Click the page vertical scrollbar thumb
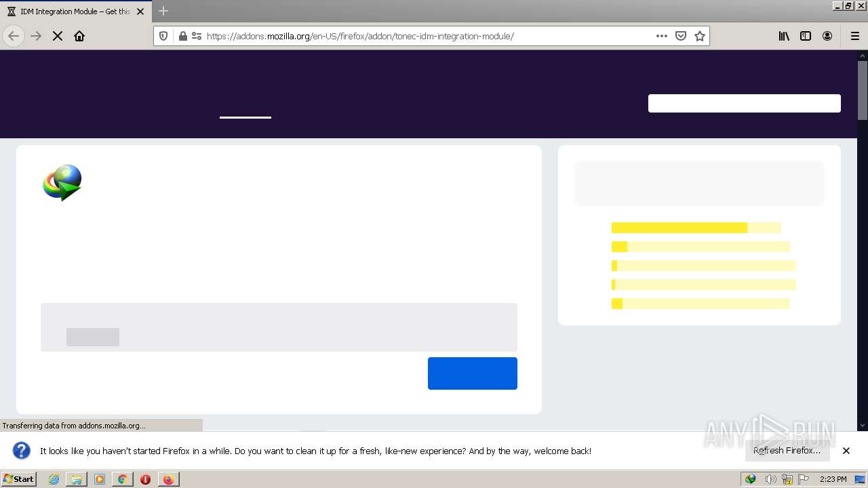Image resolution: width=868 pixels, height=488 pixels. (863, 90)
